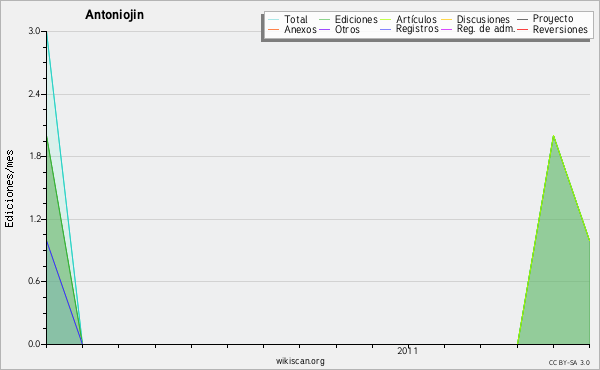Select the Proyecto legend entry
600x370 pixels.
[x=553, y=19]
